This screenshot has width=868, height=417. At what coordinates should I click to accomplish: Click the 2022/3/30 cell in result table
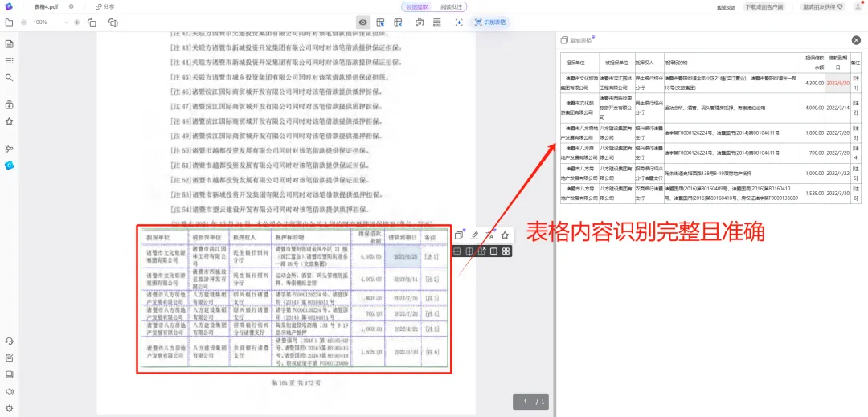837,193
